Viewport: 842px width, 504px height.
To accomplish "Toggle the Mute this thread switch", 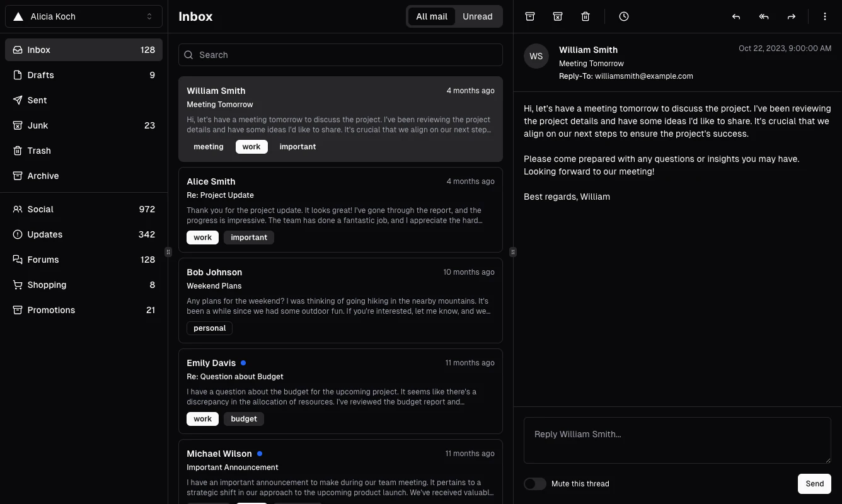I will pos(535,484).
